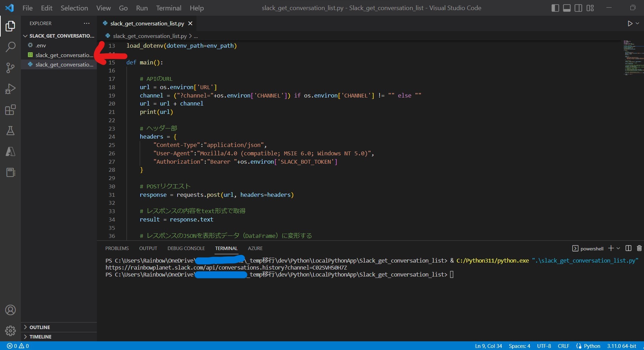Switch to the PROBLEMS panel tab

pyautogui.click(x=117, y=248)
